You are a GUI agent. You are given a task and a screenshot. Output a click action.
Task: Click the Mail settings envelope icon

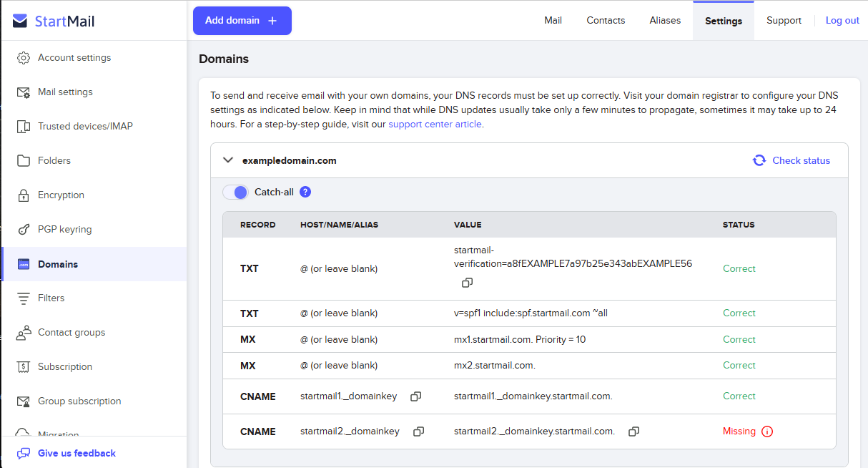(24, 92)
